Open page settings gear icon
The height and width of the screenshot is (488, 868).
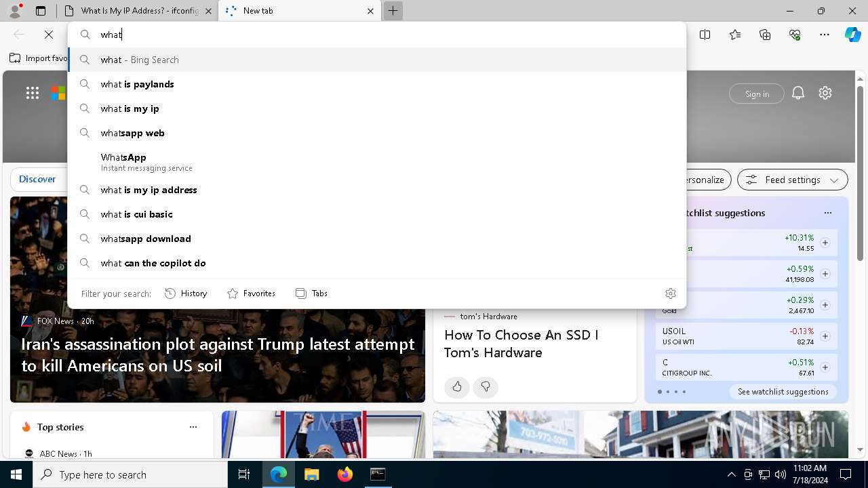(x=825, y=94)
